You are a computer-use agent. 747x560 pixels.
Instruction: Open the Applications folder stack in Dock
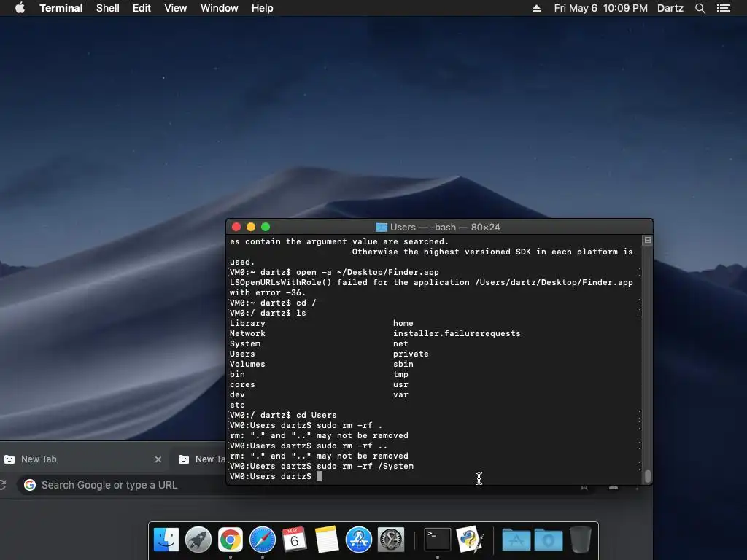[516, 540]
